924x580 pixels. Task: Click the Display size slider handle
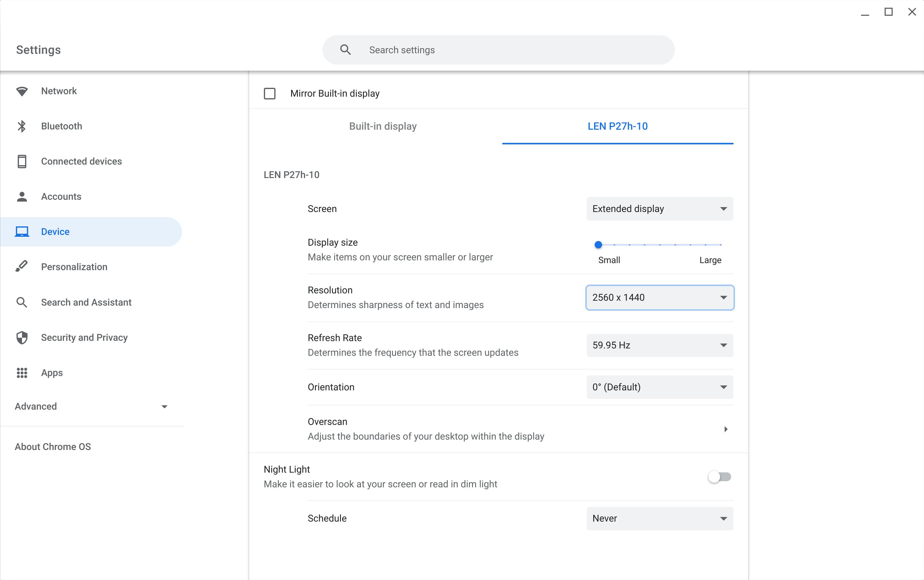598,245
